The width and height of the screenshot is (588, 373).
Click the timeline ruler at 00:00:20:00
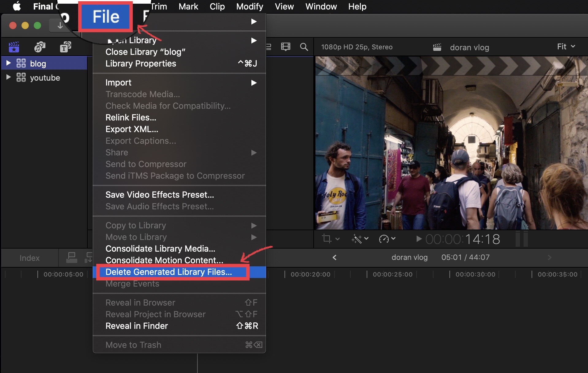[310, 274]
